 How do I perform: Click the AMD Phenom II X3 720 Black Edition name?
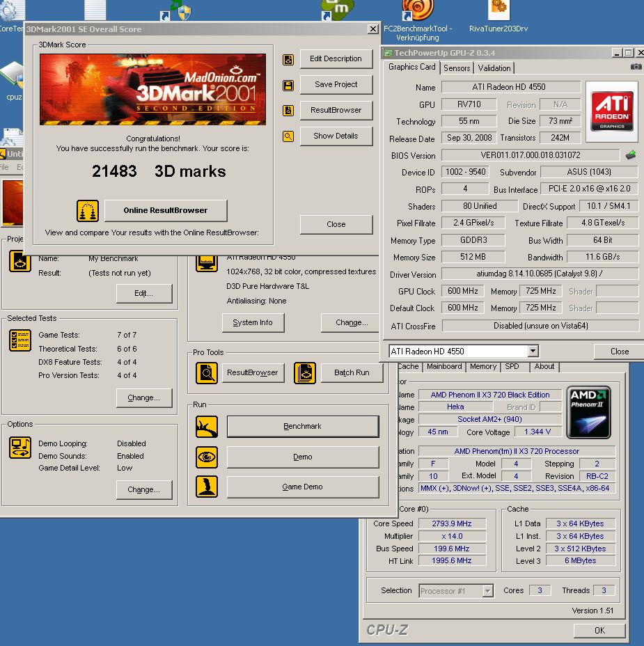coord(490,395)
